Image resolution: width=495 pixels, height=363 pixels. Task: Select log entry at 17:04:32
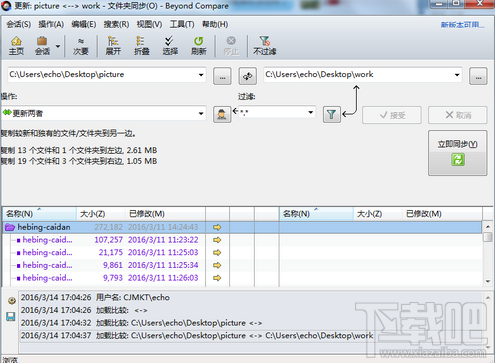(x=251, y=323)
